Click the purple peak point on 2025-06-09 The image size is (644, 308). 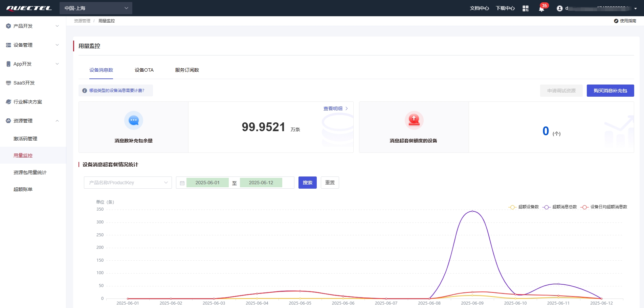click(x=472, y=211)
